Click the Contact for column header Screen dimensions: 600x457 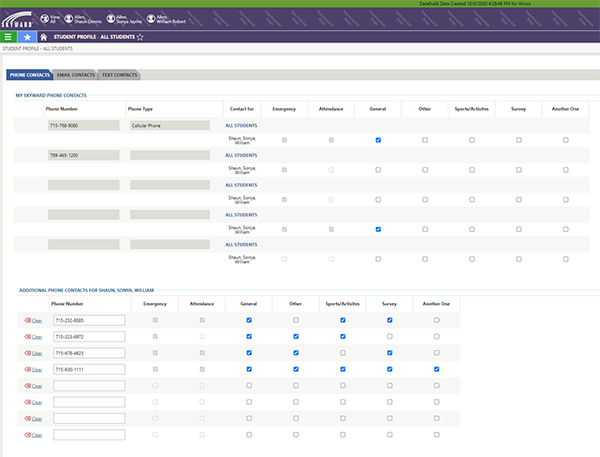click(242, 109)
